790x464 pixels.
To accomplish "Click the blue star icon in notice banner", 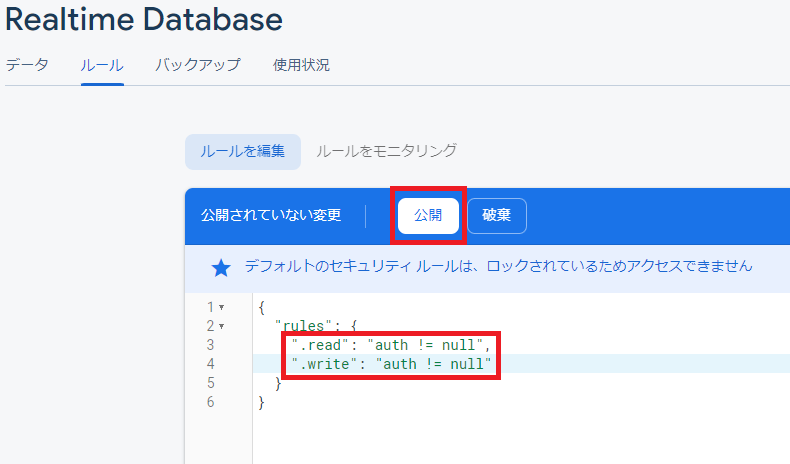I will (221, 268).
